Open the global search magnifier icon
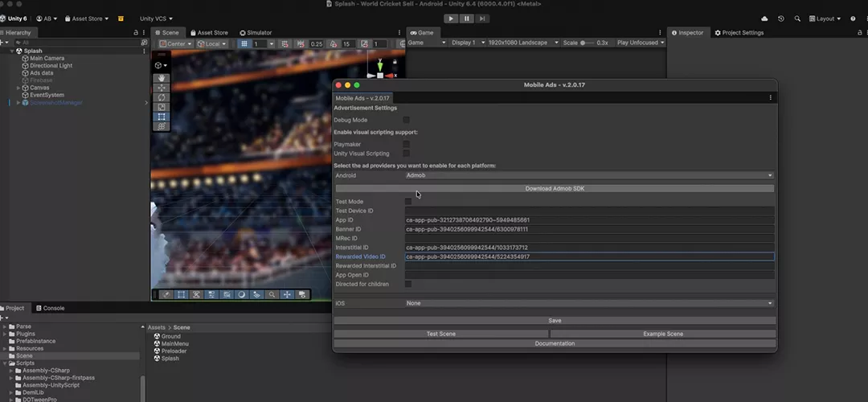 tap(797, 18)
